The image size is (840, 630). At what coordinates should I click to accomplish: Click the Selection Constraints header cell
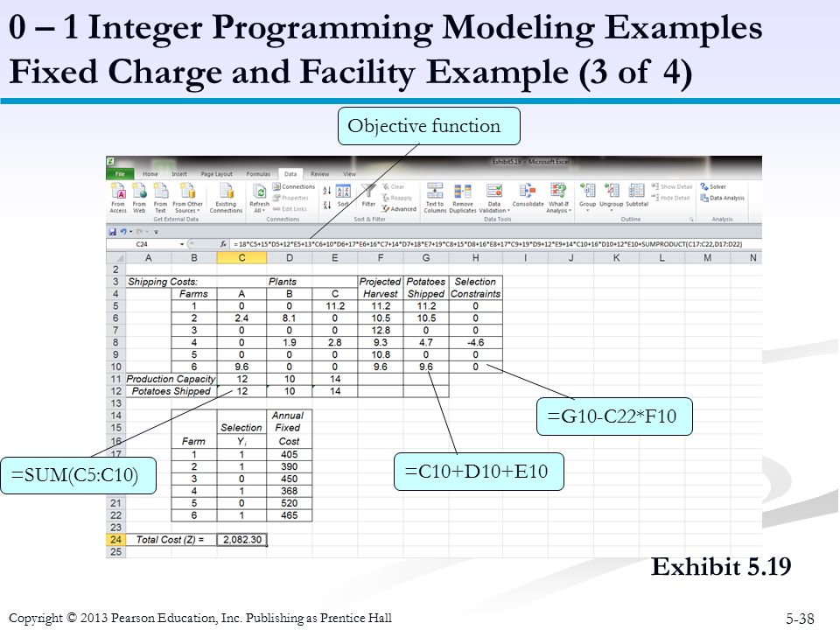475,288
